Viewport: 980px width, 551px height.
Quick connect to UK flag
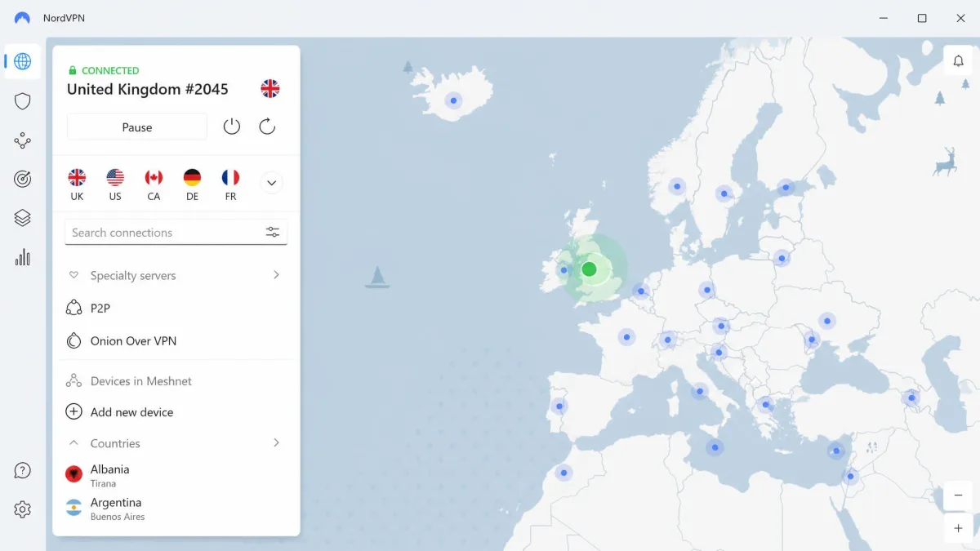pyautogui.click(x=77, y=177)
